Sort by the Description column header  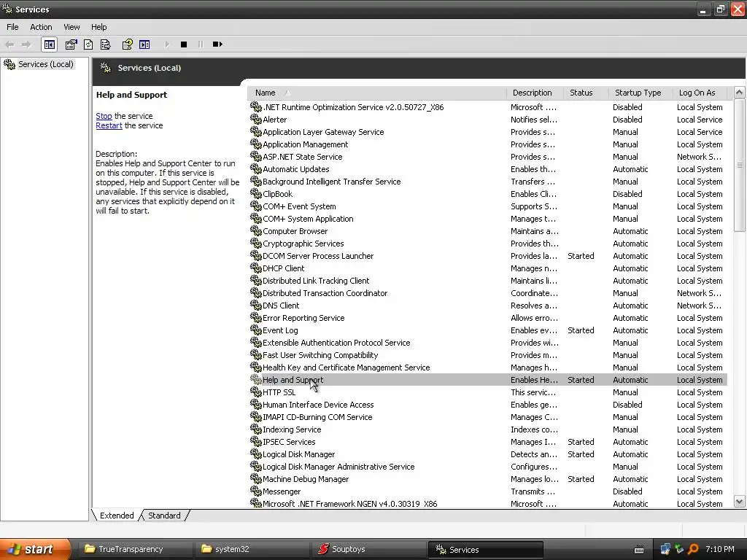coord(535,93)
